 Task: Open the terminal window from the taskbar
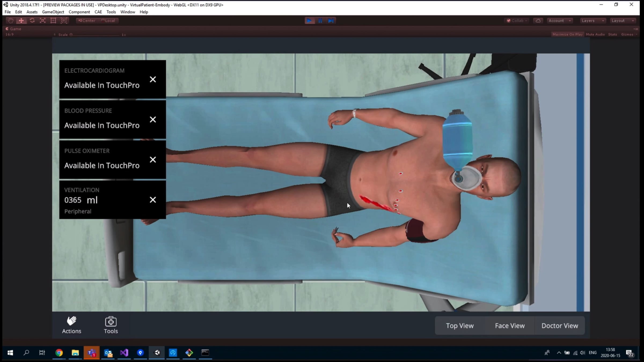click(x=205, y=353)
